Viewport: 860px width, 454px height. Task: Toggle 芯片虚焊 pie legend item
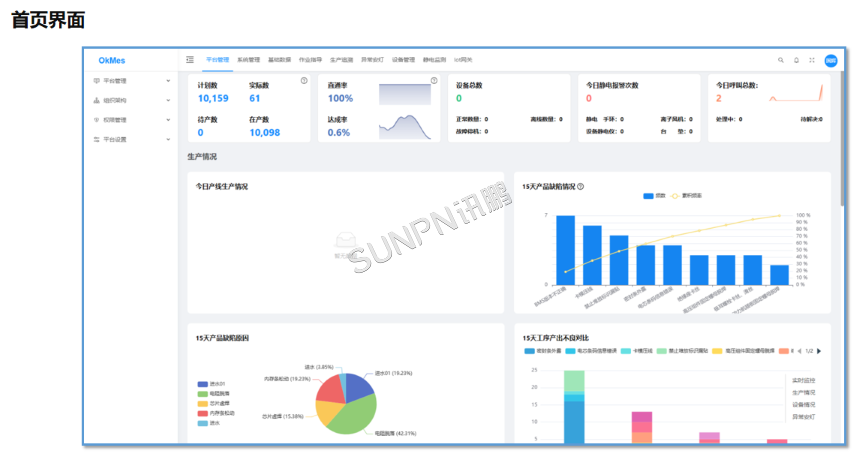pos(213,404)
